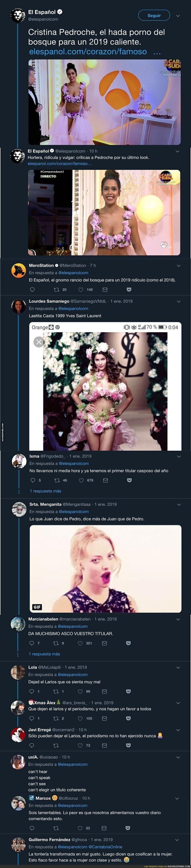This screenshot has width=191, height=868.
Task: Show 1 more reply under Marcianabelen's tweet
Action: (x=44, y=654)
